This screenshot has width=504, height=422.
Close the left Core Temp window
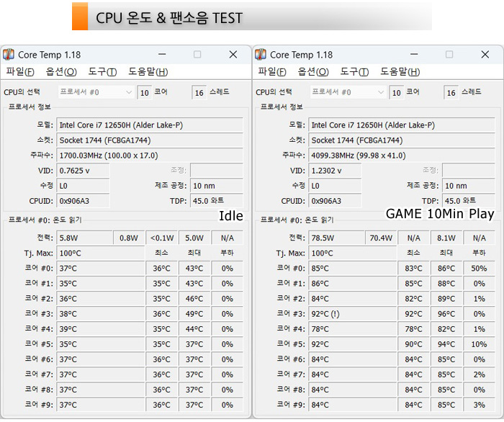click(x=233, y=55)
